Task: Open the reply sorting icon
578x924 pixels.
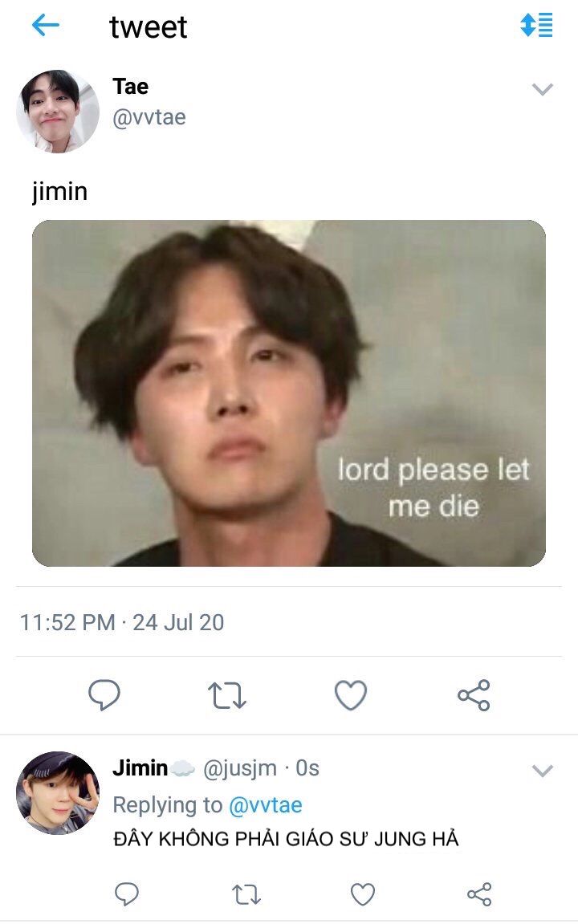Action: click(536, 26)
